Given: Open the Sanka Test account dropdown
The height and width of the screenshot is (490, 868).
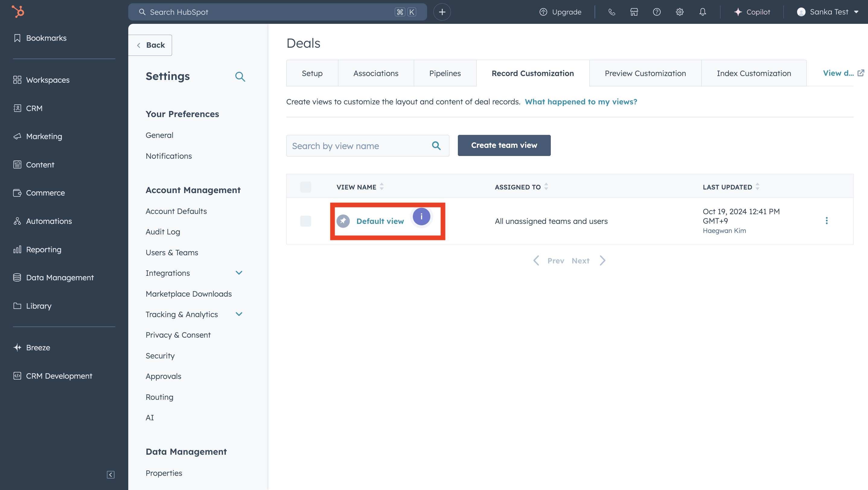Looking at the screenshot, I should coord(828,12).
